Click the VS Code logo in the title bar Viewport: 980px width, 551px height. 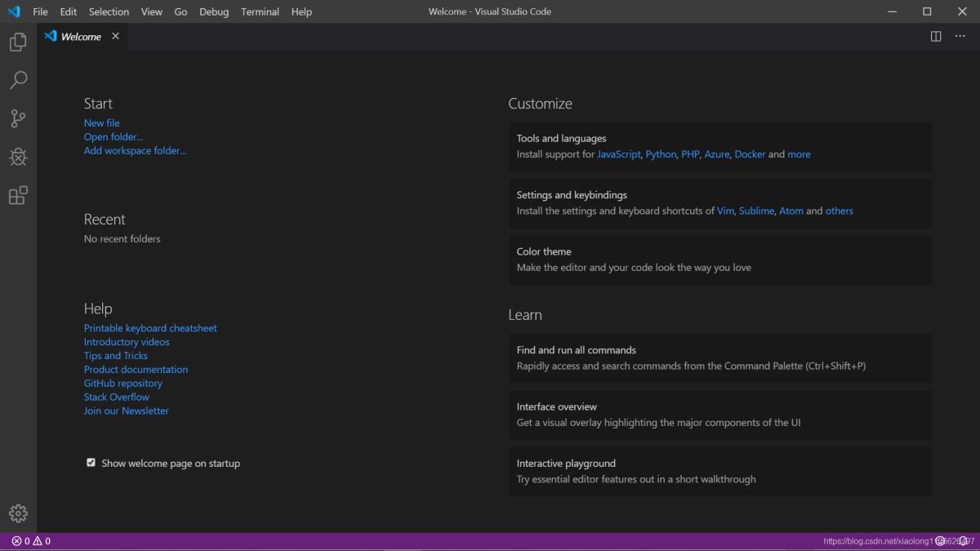pos(13,11)
